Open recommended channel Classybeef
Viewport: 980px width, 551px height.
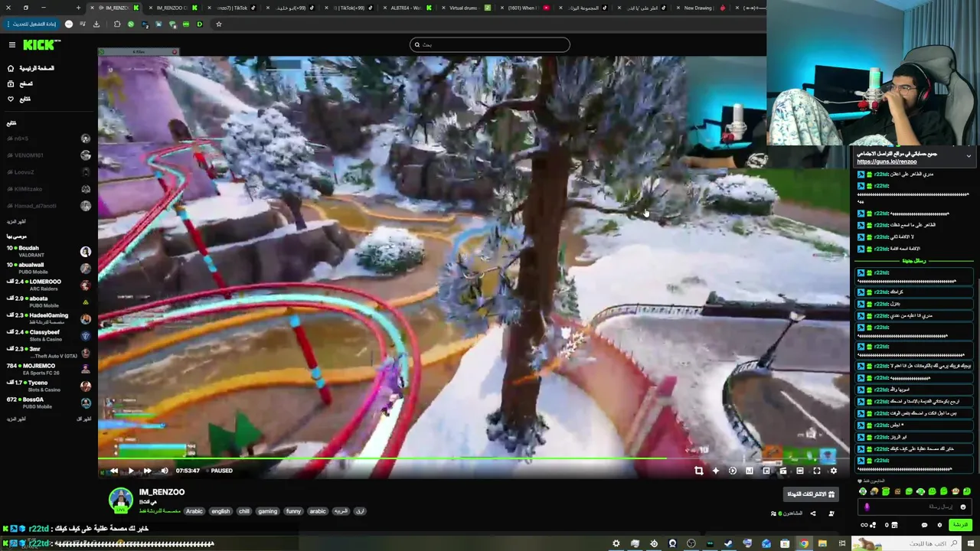(48, 335)
